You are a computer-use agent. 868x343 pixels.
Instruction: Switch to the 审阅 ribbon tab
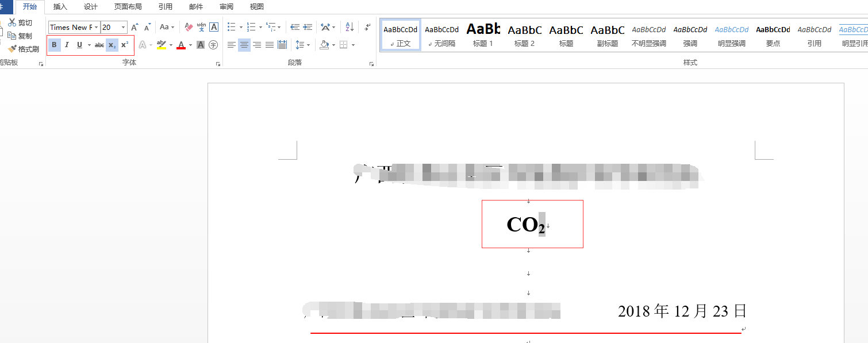[226, 7]
